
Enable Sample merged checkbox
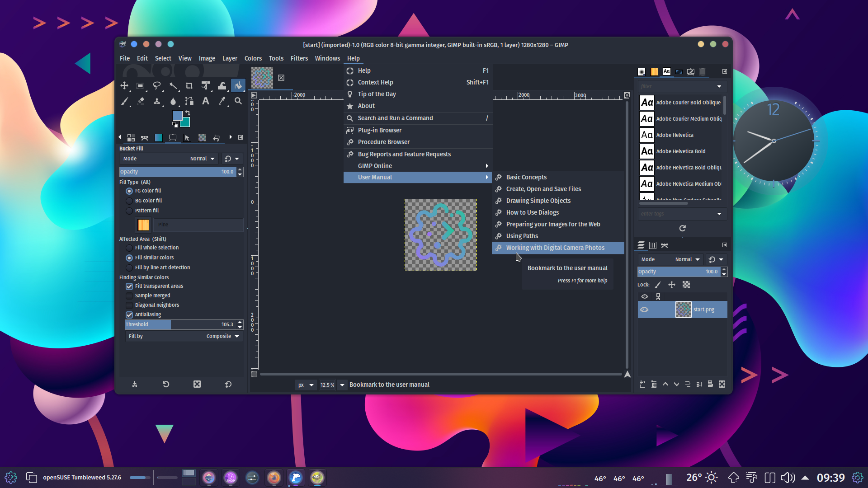(129, 296)
